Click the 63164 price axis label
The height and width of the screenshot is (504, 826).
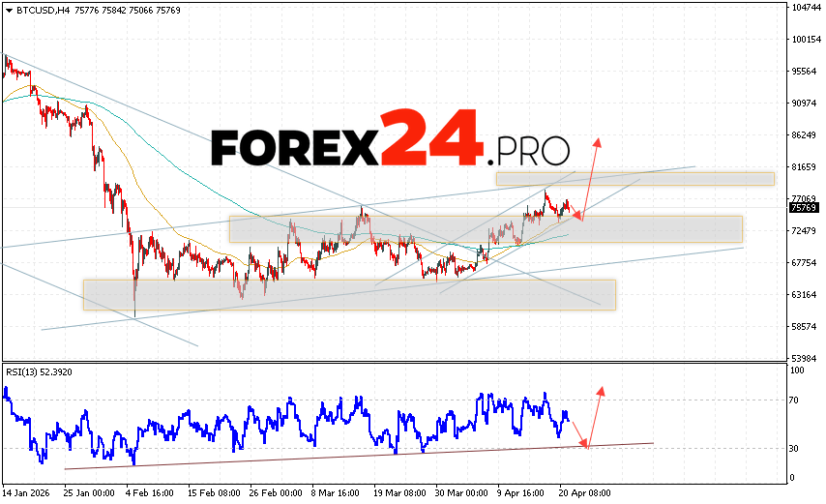[803, 294]
